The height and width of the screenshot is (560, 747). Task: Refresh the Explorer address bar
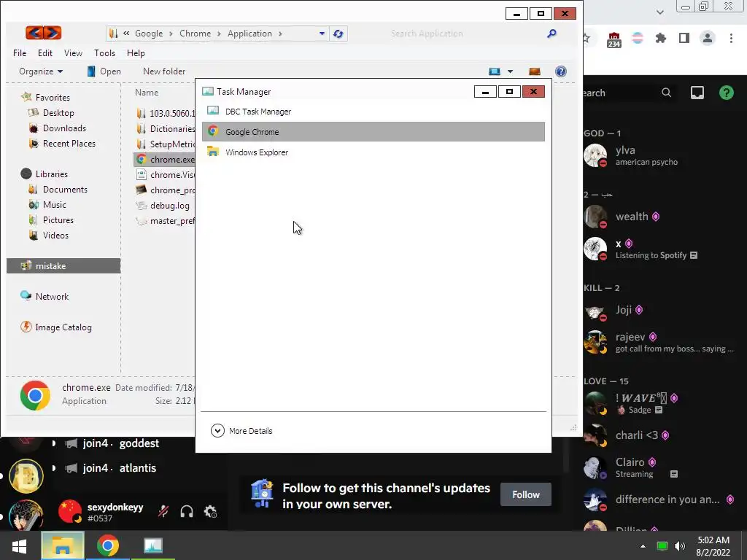338,34
